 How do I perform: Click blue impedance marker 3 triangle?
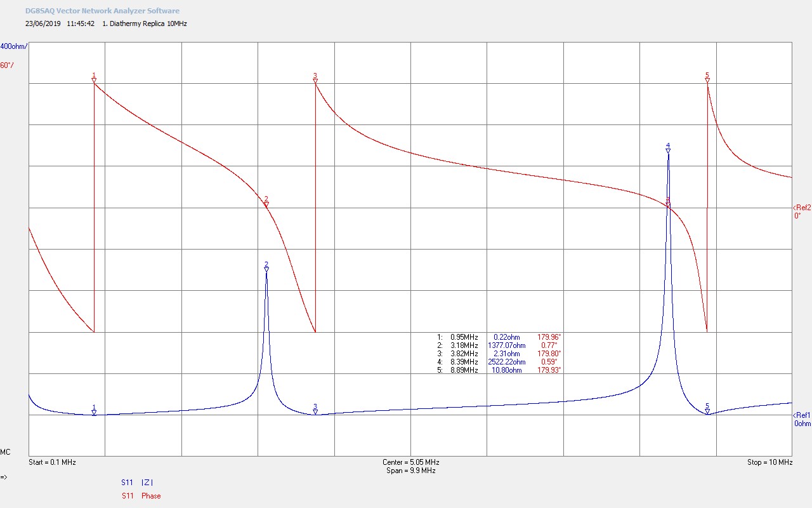tap(315, 412)
